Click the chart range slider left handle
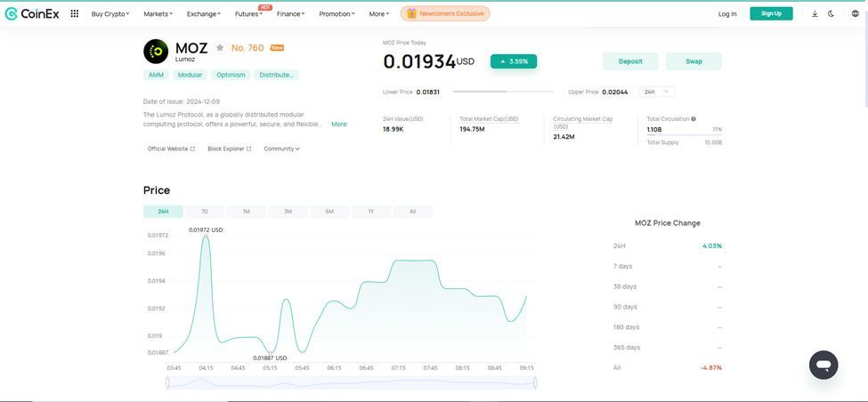The width and height of the screenshot is (868, 402). click(x=167, y=382)
